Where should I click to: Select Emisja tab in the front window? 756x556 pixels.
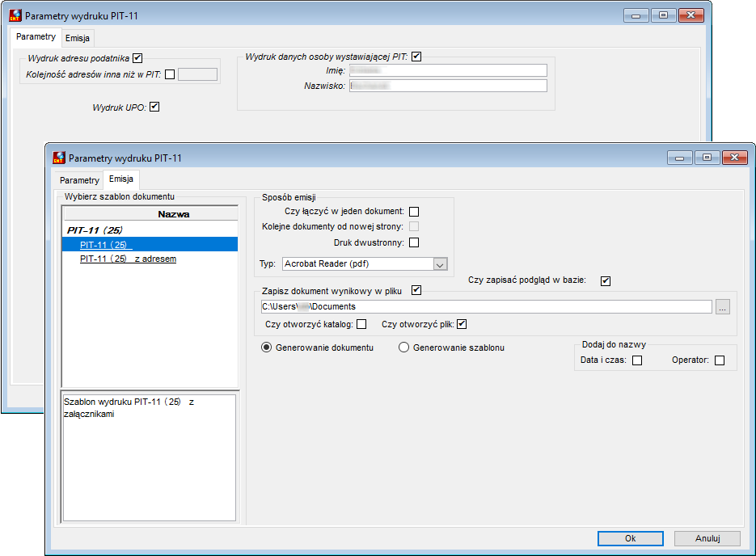pos(121,179)
